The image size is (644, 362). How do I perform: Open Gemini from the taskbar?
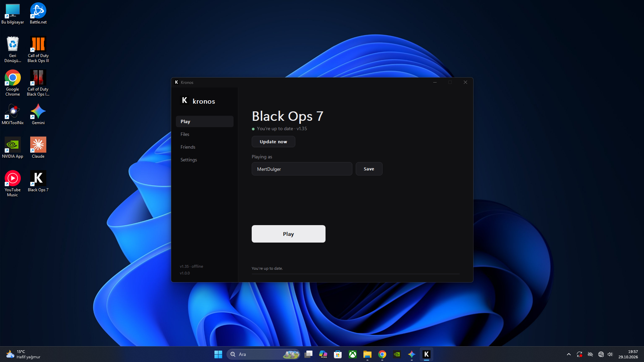(x=412, y=354)
